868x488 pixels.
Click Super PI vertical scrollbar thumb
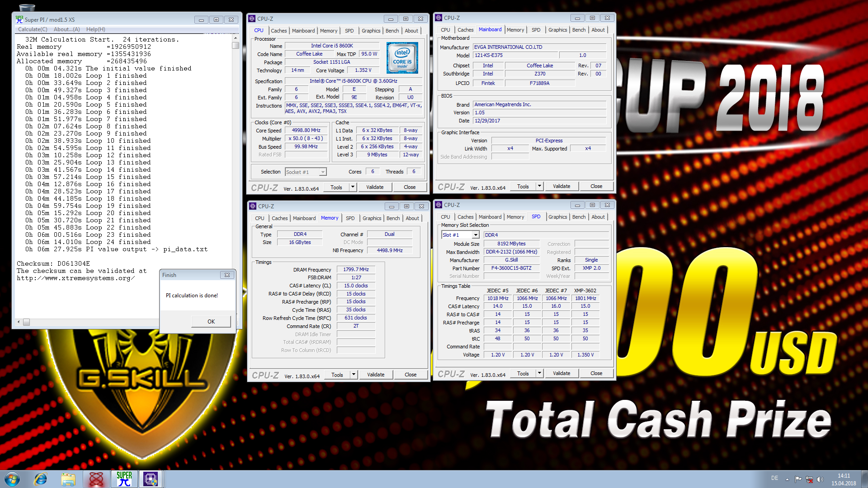pyautogui.click(x=236, y=45)
